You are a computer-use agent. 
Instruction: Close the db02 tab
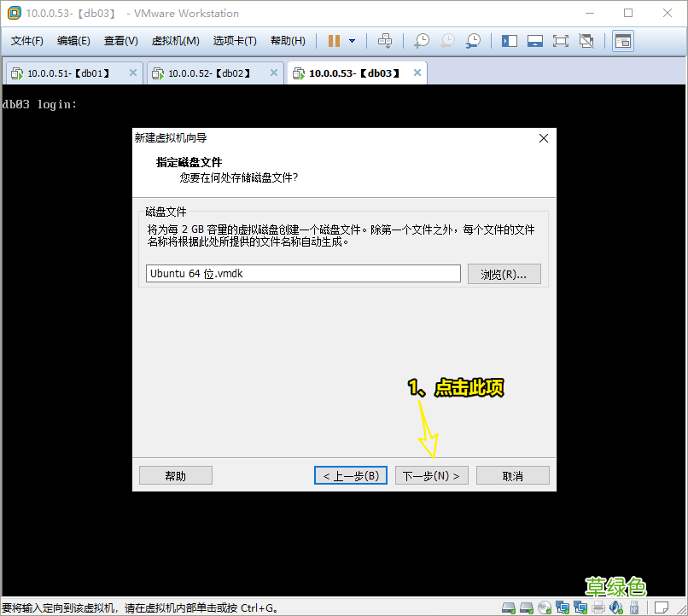274,73
